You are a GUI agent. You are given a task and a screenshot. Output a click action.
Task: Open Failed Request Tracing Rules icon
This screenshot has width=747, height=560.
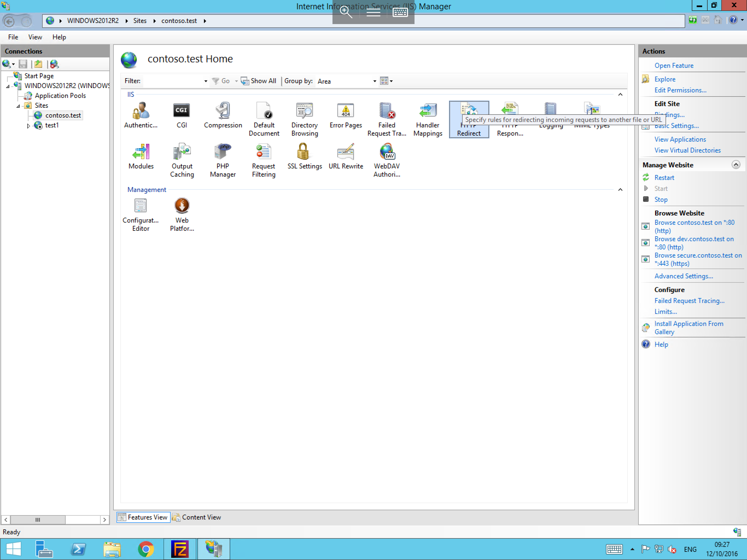387,119
